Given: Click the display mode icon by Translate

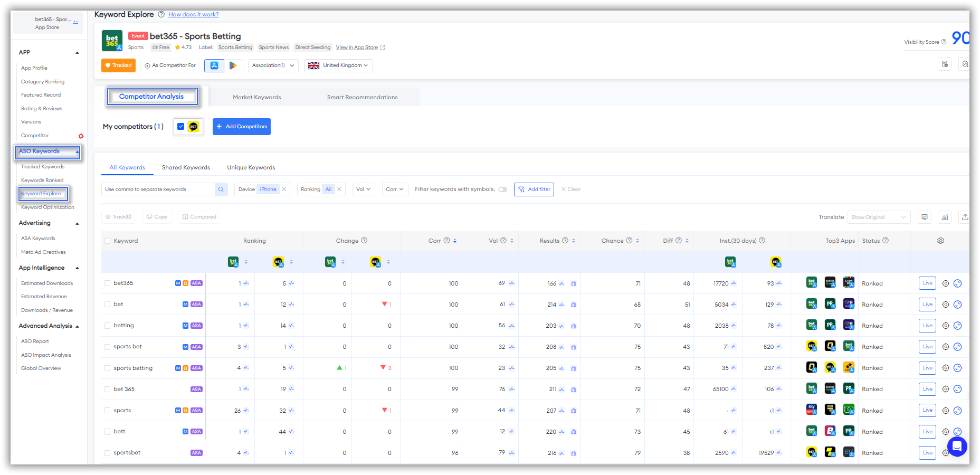Looking at the screenshot, I should tap(925, 217).
